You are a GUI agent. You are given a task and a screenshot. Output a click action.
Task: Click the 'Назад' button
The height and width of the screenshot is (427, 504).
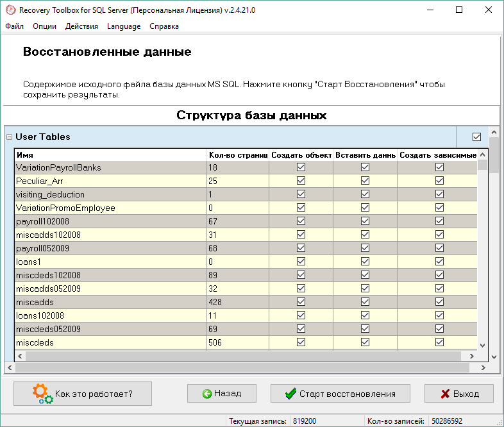click(x=222, y=394)
